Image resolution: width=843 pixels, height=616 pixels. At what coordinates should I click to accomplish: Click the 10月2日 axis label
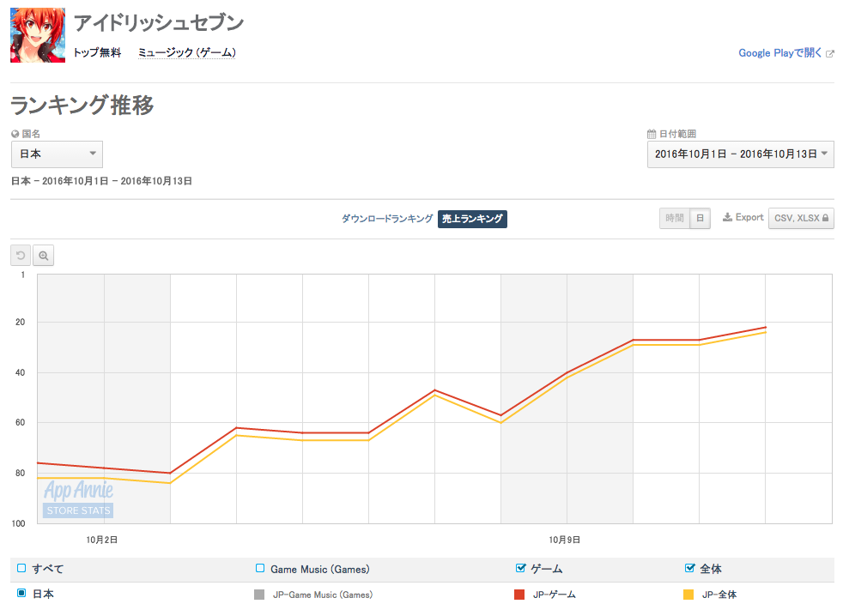click(102, 540)
